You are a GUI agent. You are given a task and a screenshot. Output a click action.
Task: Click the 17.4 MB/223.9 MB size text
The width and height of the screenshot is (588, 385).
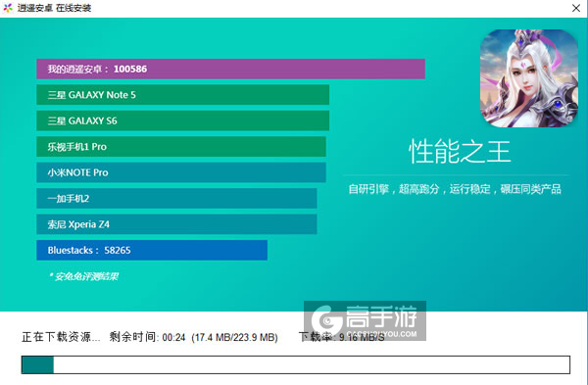click(x=235, y=337)
